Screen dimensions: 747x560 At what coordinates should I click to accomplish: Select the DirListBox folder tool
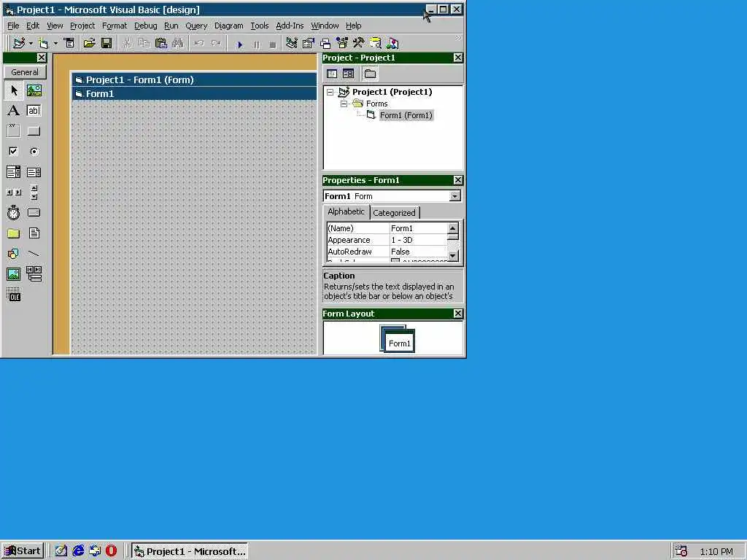tap(14, 233)
